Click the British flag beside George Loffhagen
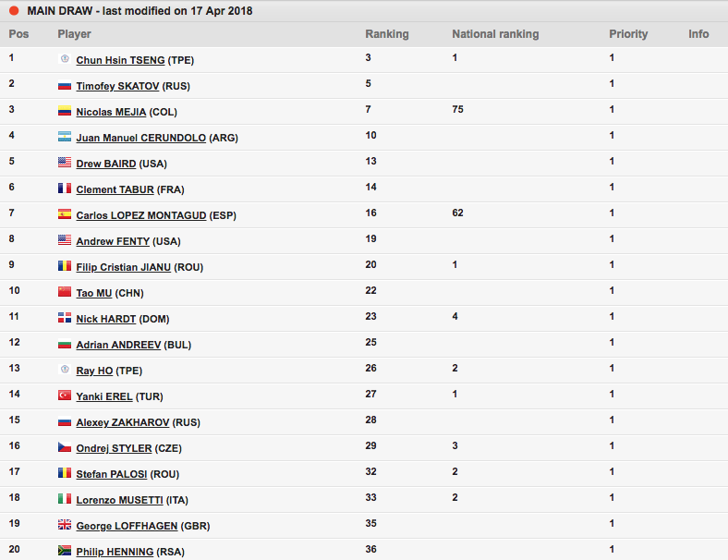The width and height of the screenshot is (728, 560). [65, 525]
